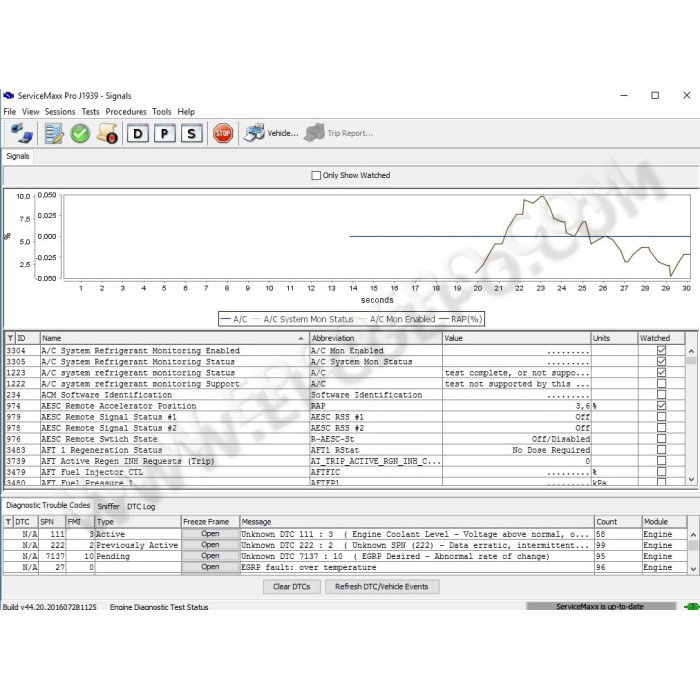Open the Procedures menu
Image resolution: width=700 pixels, height=700 pixels.
[126, 112]
